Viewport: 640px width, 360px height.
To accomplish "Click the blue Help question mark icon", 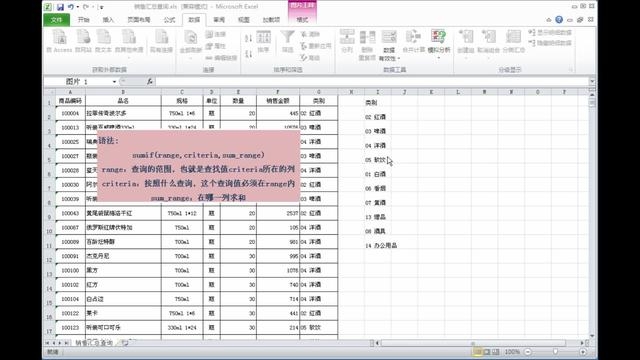I will (x=559, y=20).
